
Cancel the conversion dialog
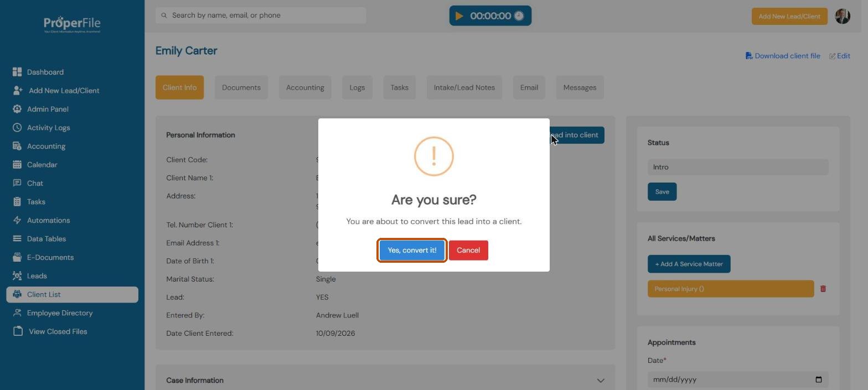(468, 251)
